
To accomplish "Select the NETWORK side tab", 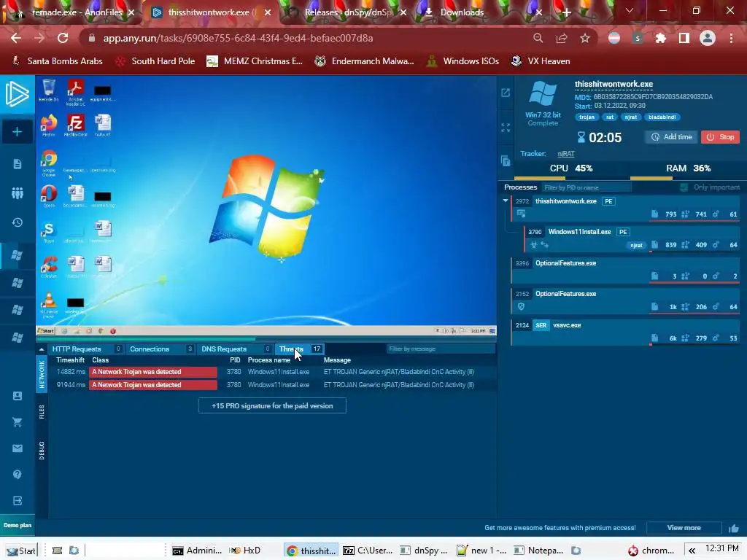I will pyautogui.click(x=42, y=374).
